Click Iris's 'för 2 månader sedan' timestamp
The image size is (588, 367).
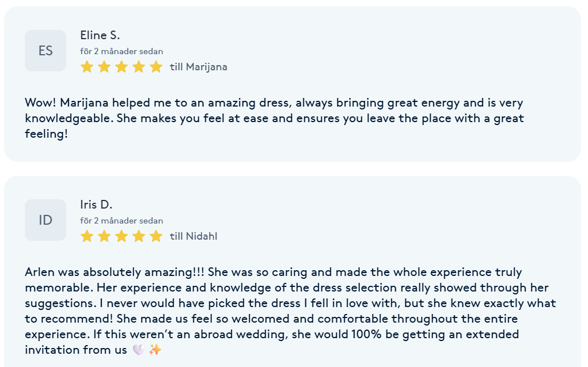click(122, 221)
